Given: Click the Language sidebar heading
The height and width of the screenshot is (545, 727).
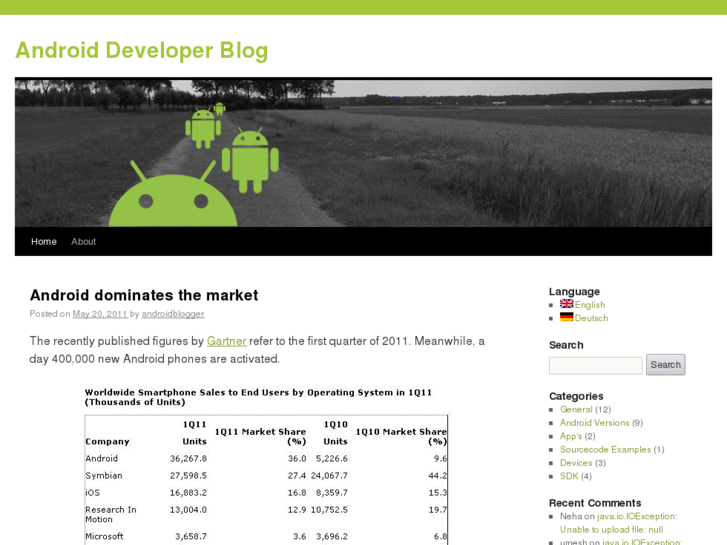Looking at the screenshot, I should (x=574, y=292).
